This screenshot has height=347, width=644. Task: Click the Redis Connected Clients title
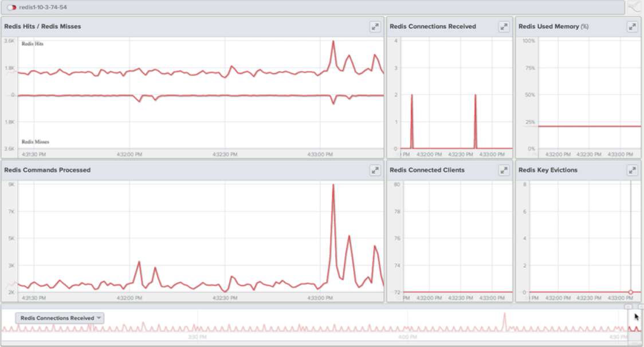(x=427, y=170)
